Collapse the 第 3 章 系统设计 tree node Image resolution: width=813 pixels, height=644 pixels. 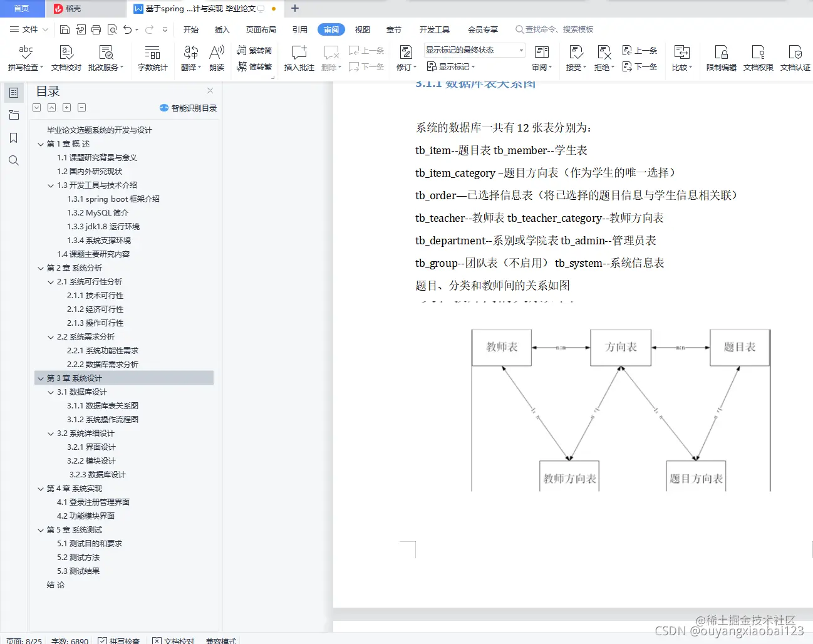pos(40,378)
